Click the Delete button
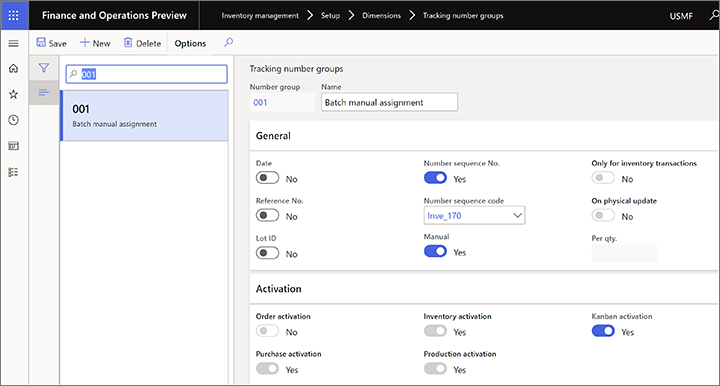 coord(142,43)
